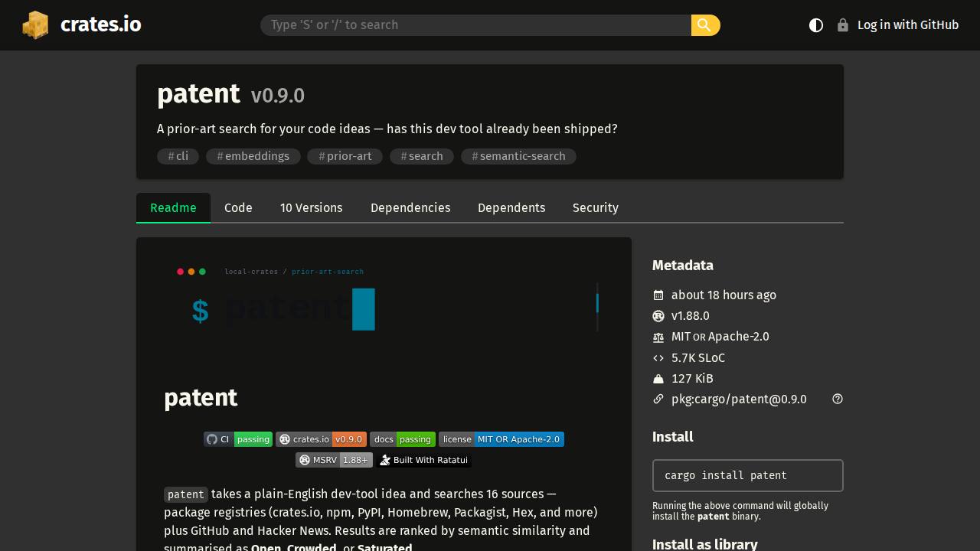Viewport: 980px width, 551px height.
Task: Click the 127 KiB size text
Action: [x=692, y=379]
